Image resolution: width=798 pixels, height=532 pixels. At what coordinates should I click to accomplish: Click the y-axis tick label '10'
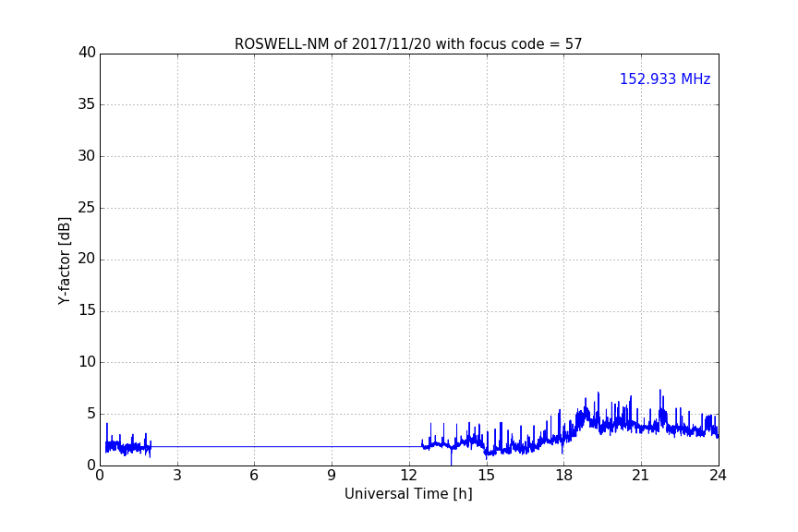tap(87, 362)
